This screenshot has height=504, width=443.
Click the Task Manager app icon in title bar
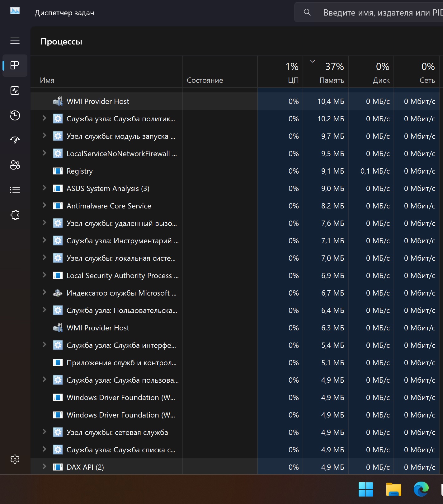click(15, 11)
